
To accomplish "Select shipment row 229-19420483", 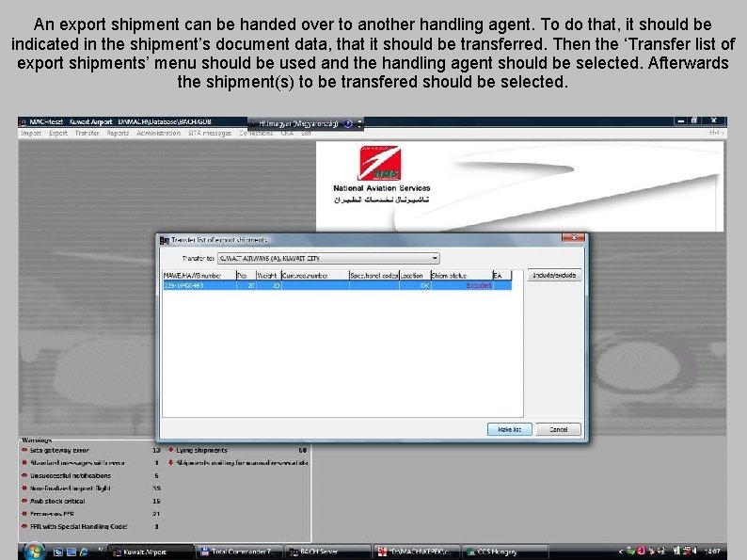I will click(337, 285).
